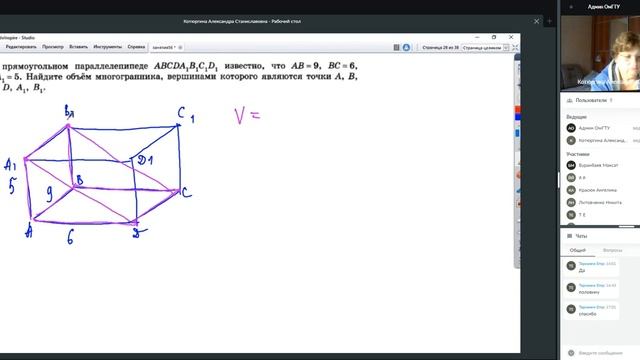Toggle fullscreen view icon
Screen dimensions: 640x360
click(515, 48)
